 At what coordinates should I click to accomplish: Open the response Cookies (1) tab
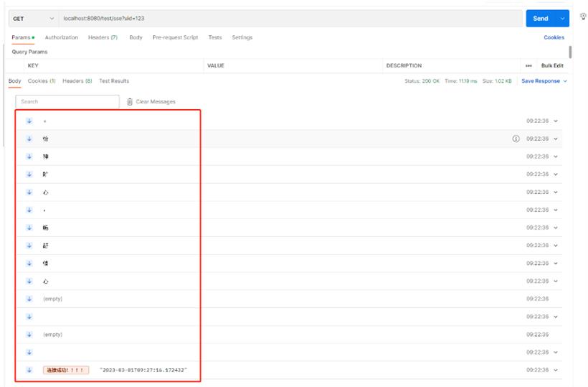pyautogui.click(x=42, y=81)
